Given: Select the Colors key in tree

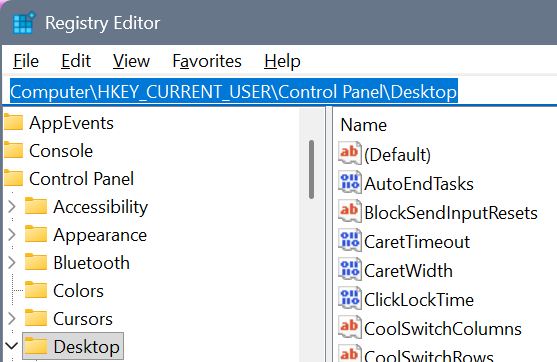Looking at the screenshot, I should click(x=79, y=291).
